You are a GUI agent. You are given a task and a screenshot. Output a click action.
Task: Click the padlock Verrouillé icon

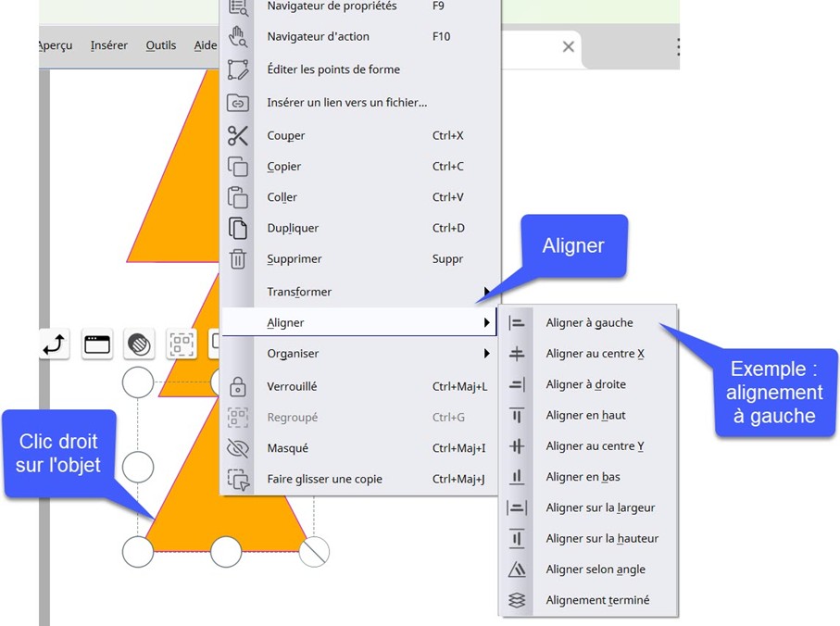point(238,387)
